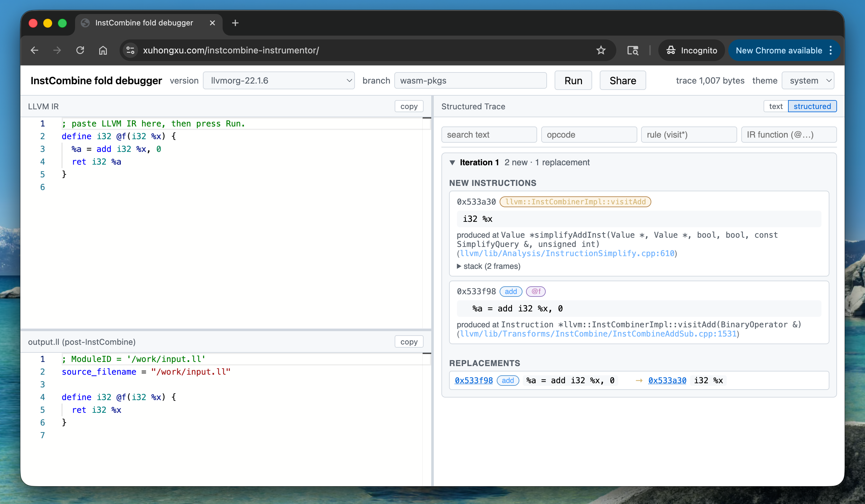Viewport: 865px width, 504px height.
Task: Open the tab search icon next to Incognito
Action: [x=633, y=51]
